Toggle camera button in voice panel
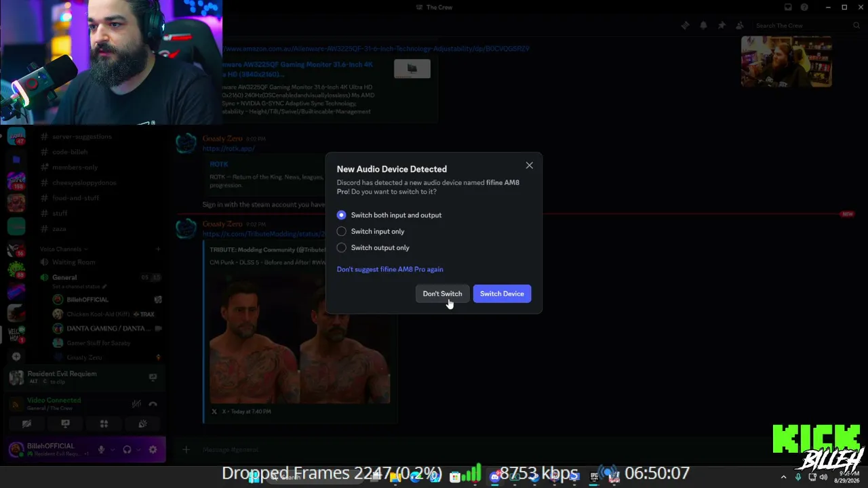 pyautogui.click(x=26, y=424)
